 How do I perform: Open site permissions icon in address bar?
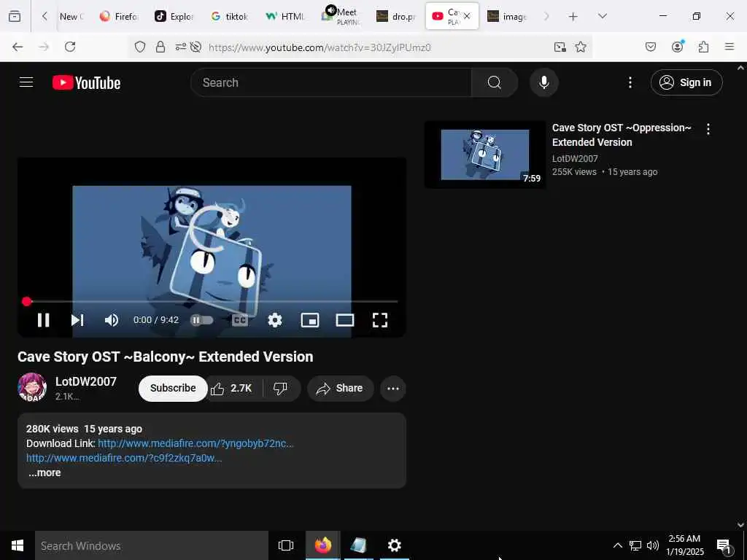[181, 47]
